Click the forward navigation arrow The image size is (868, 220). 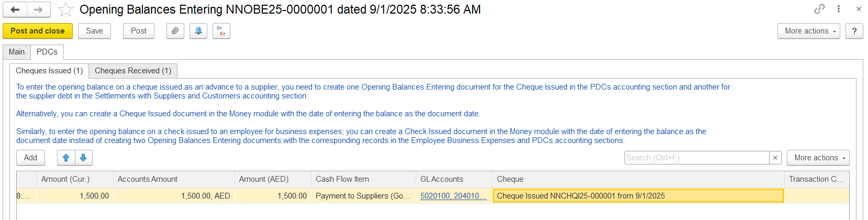(x=38, y=9)
